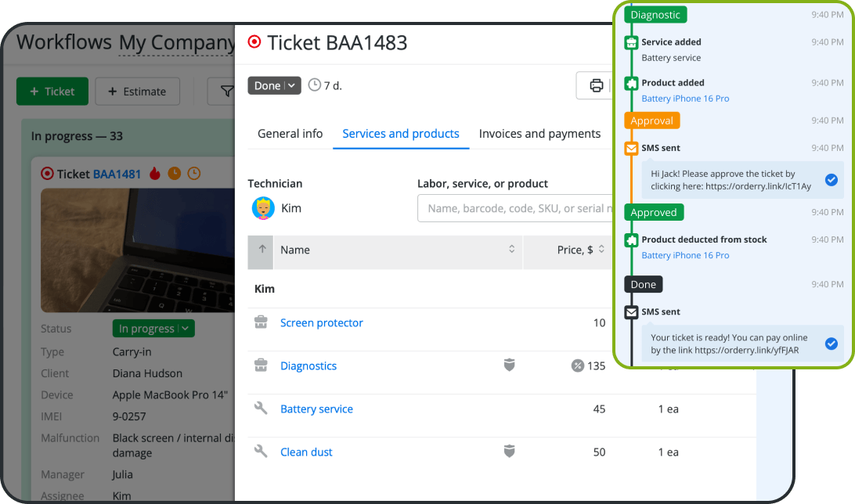
Task: Click the warranty shield icon on Diagnostics row
Action: tap(509, 365)
